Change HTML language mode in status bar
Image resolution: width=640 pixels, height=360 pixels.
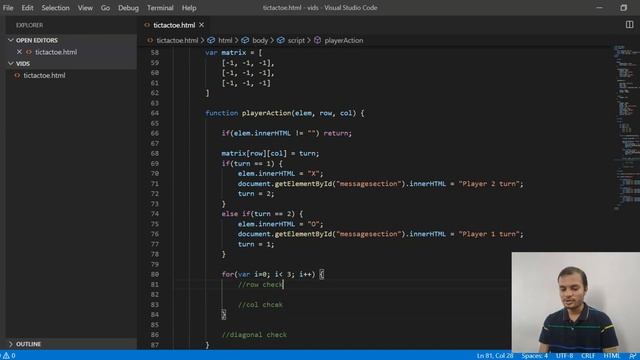coord(611,356)
